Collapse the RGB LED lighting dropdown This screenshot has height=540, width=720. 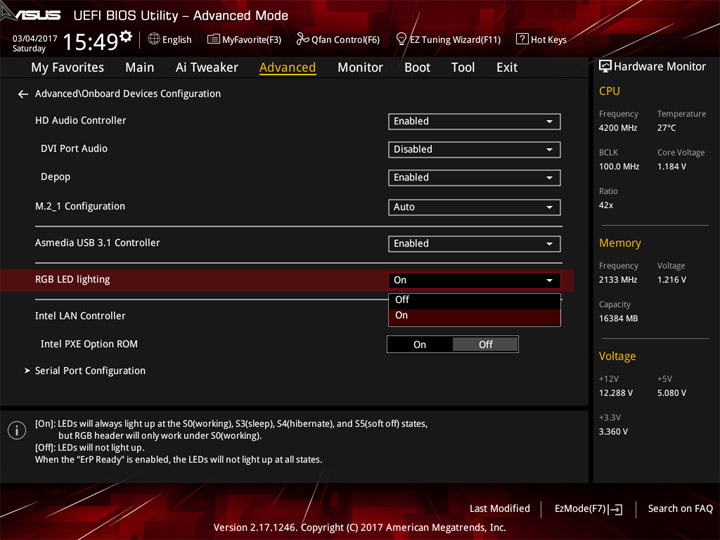[474, 280]
